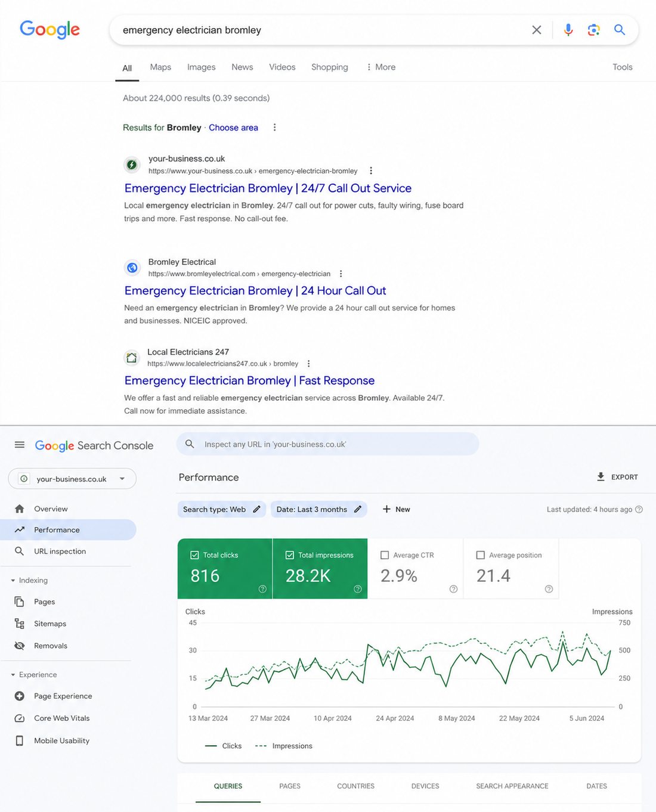Show help for Total clicks metric

(262, 589)
